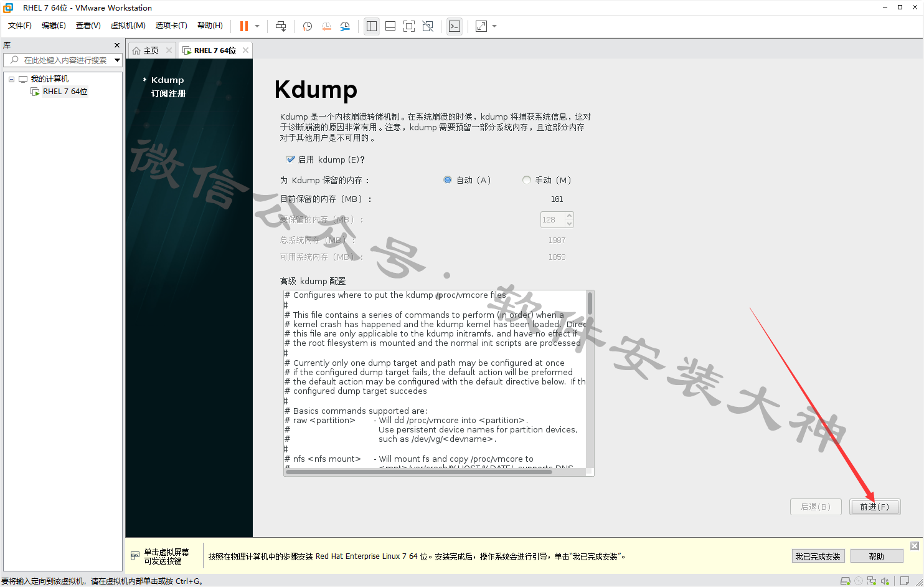Select 我的计算机 in the library tree
The image size is (924, 587).
click(50, 79)
